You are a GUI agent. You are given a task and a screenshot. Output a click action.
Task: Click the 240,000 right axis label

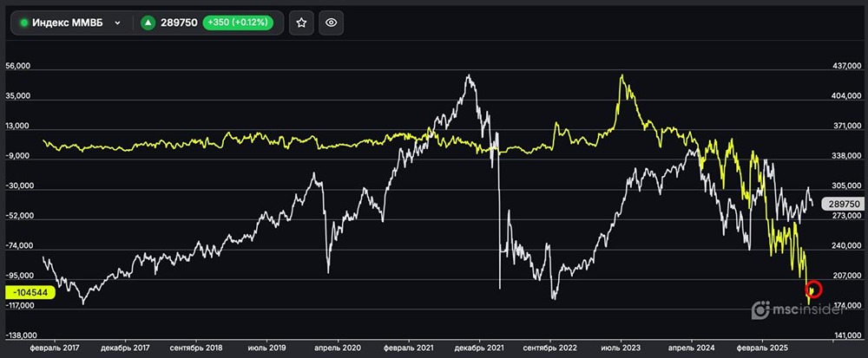click(x=847, y=246)
